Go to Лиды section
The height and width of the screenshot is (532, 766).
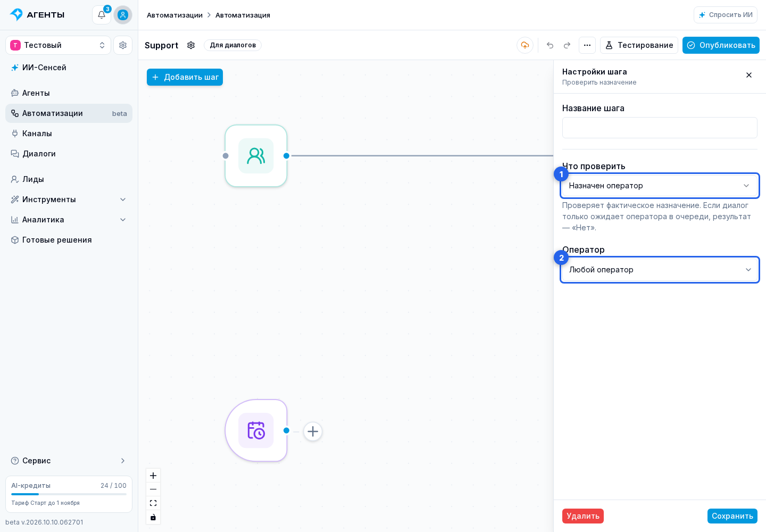coord(69,179)
